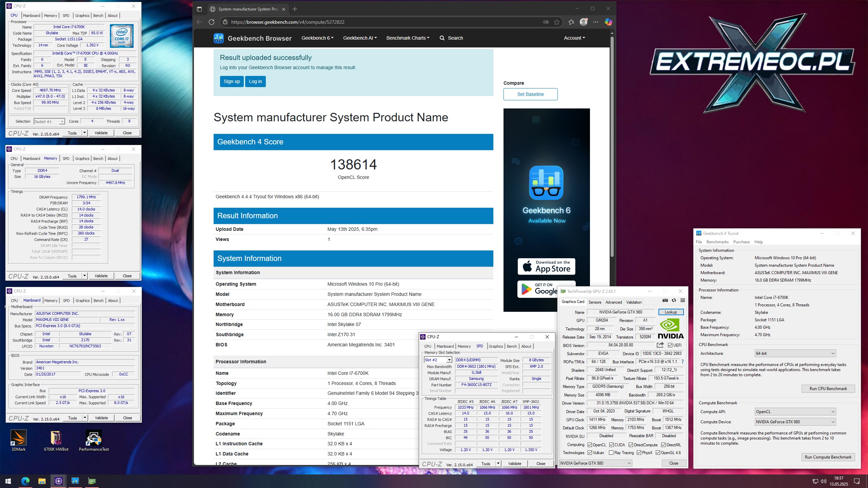Open the Purchase menu in Geekbench 4
868x488 pixels.
pos(741,242)
